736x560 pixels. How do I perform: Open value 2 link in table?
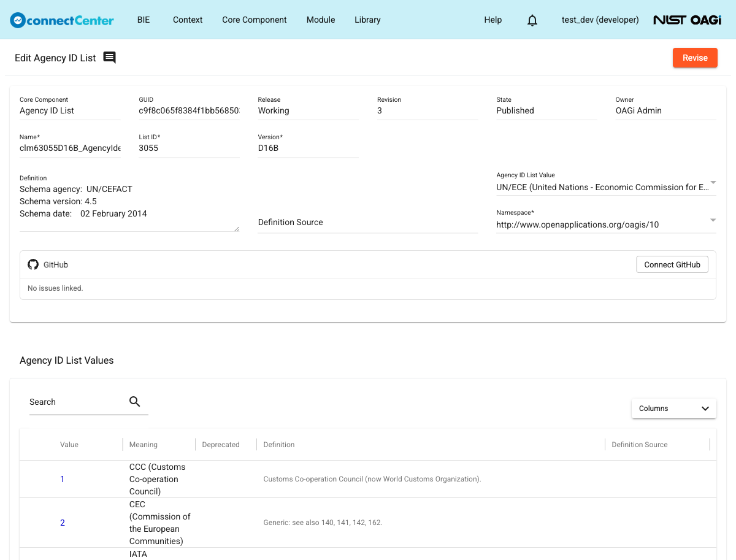point(63,523)
